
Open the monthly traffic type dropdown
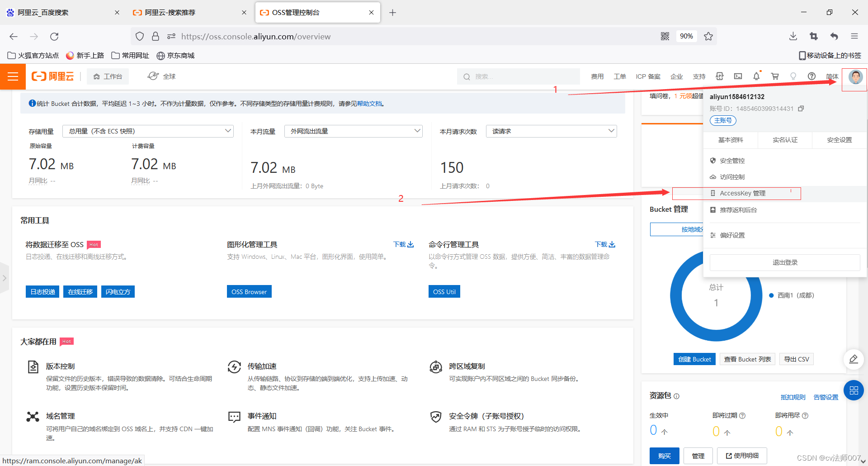pos(354,131)
